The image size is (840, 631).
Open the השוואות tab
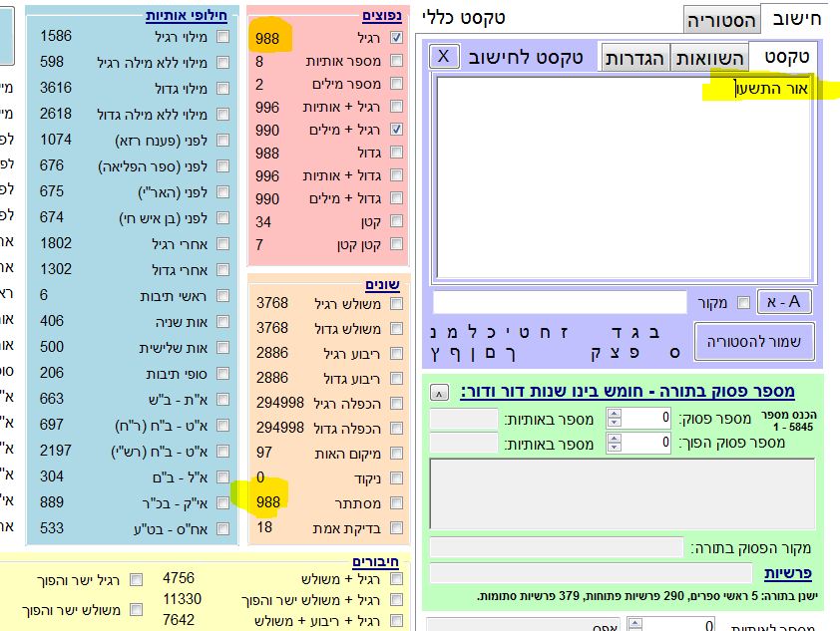click(708, 58)
